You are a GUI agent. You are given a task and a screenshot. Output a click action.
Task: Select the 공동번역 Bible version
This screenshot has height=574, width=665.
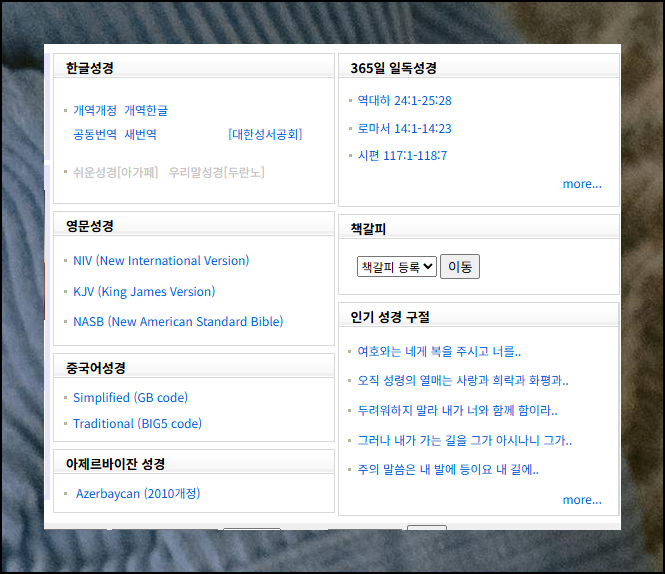click(x=95, y=134)
